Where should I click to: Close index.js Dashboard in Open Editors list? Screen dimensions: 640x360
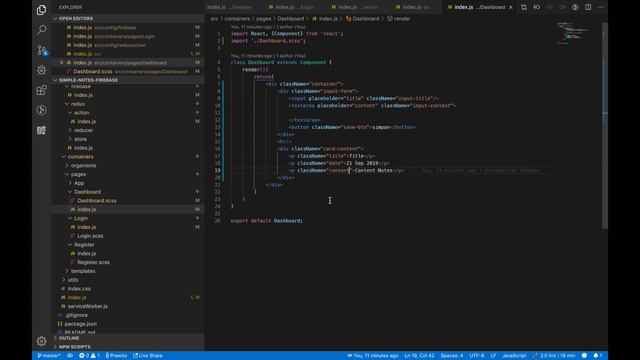pyautogui.click(x=61, y=62)
